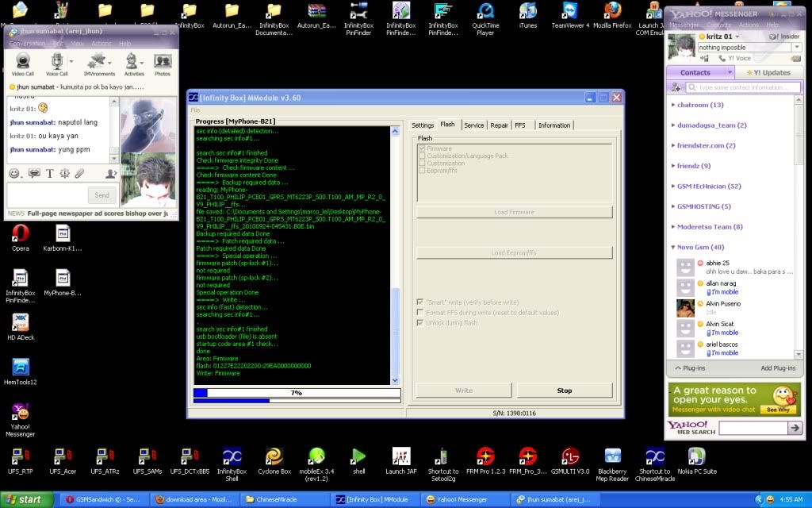Click add contact icon in Messenger

[x=676, y=87]
